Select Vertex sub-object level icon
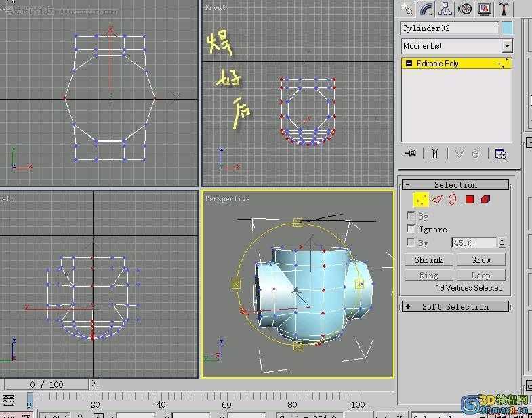Screen dimensions: 532x418 coord(421,200)
